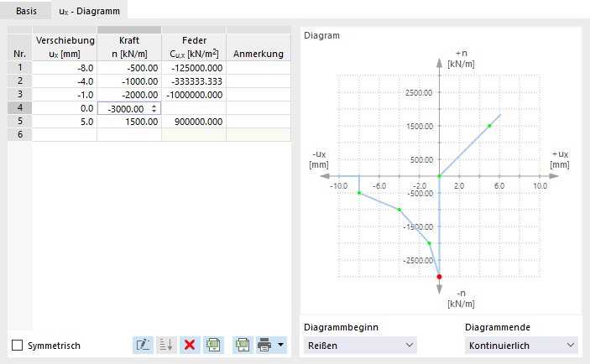
Task: Click displacement cell with value 5.0
Action: click(65, 122)
